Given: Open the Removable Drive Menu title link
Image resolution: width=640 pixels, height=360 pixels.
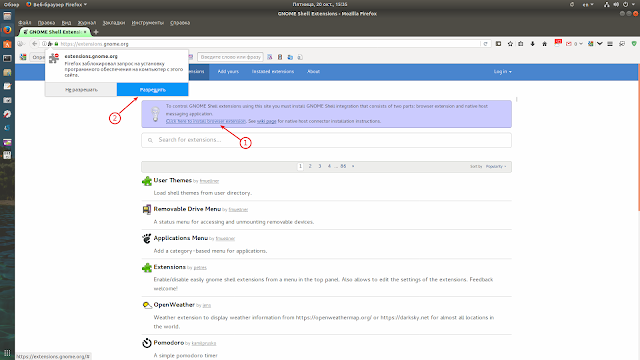Looking at the screenshot, I should [187, 209].
